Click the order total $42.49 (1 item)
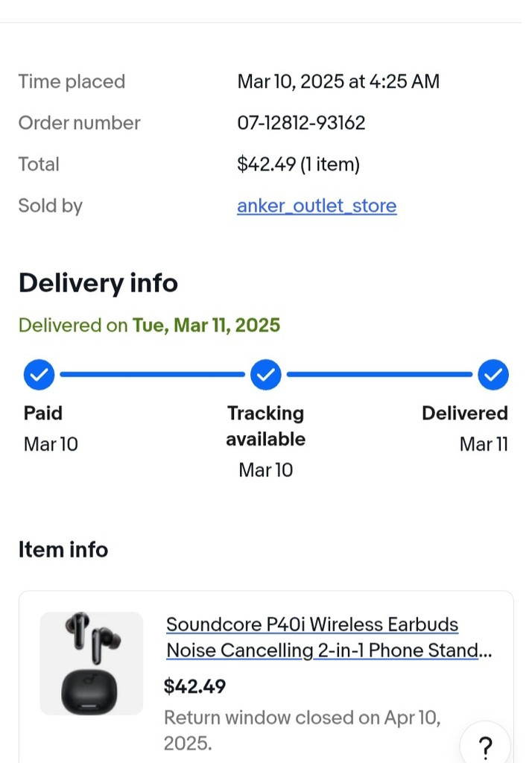 click(298, 164)
